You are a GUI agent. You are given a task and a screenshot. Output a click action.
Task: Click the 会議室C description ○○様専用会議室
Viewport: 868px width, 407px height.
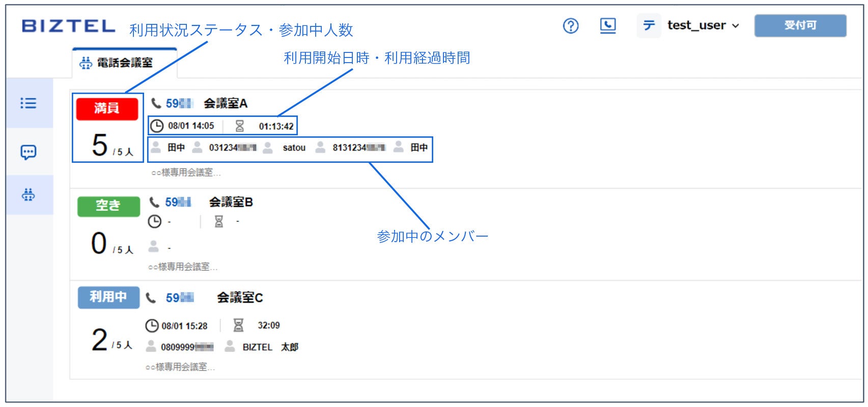[180, 367]
